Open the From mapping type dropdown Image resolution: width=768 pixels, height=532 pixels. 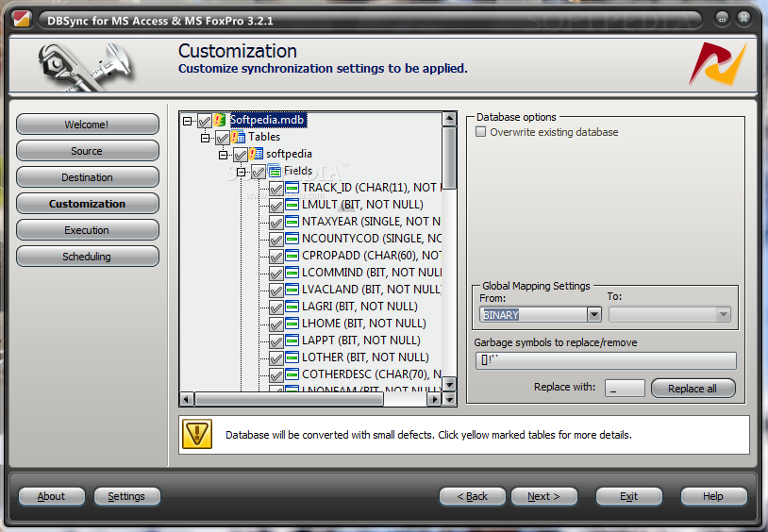click(x=594, y=314)
